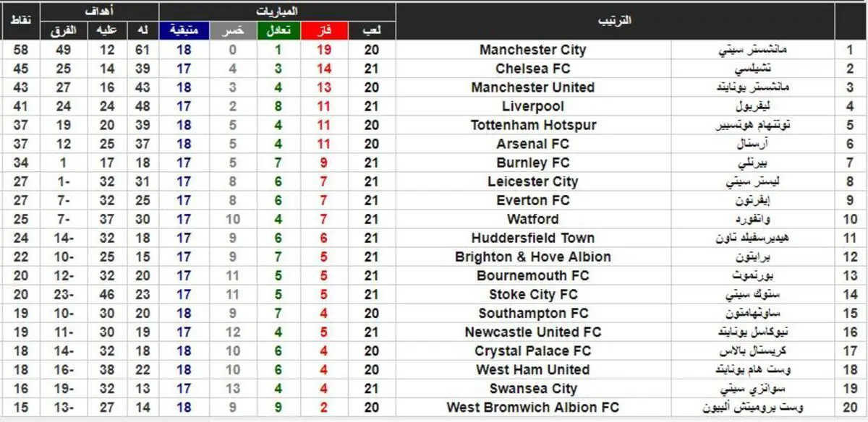Viewport: 868px width, 422px height.
Task: Open West Bromwich Albion FC entry
Action: point(533,407)
